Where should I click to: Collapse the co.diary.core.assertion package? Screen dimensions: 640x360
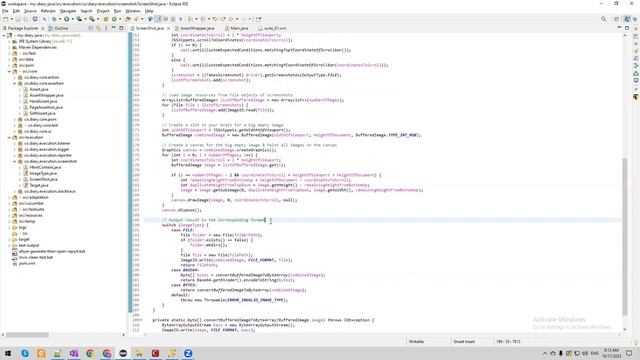tap(15, 83)
